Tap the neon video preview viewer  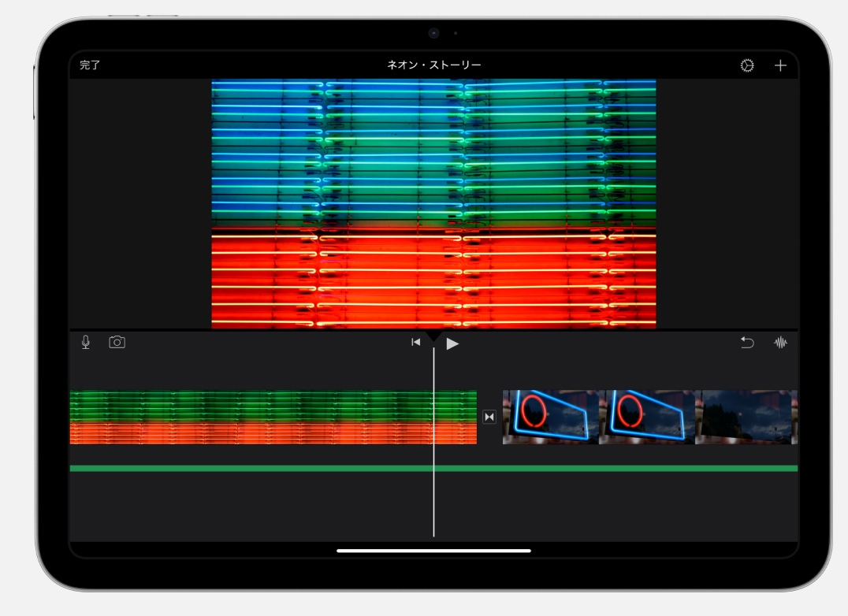[x=433, y=203]
